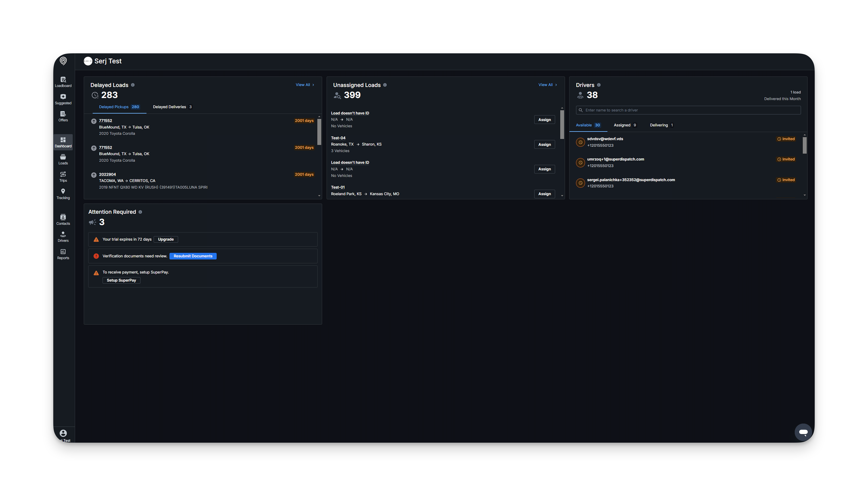This screenshot has width=868, height=496.
Task: Click Setup SuperPay button
Action: (121, 280)
